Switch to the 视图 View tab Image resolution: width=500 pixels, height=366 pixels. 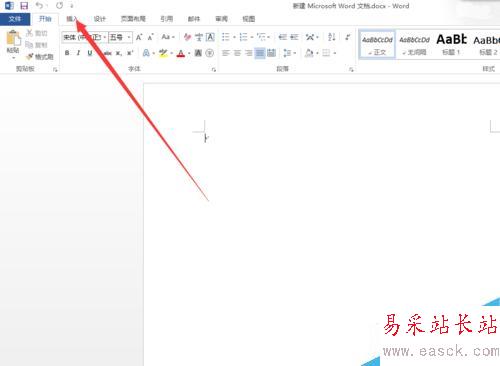coord(248,19)
